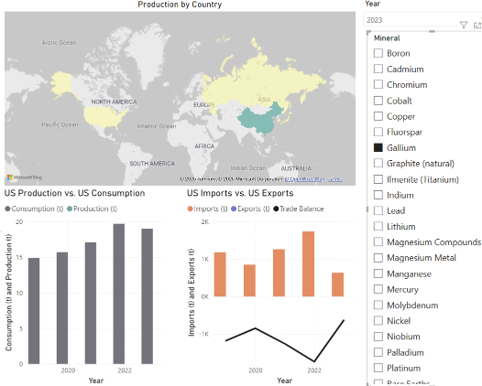482x386 pixels.
Task: Click the Imports (t) orange legend marker
Action: pos(190,209)
